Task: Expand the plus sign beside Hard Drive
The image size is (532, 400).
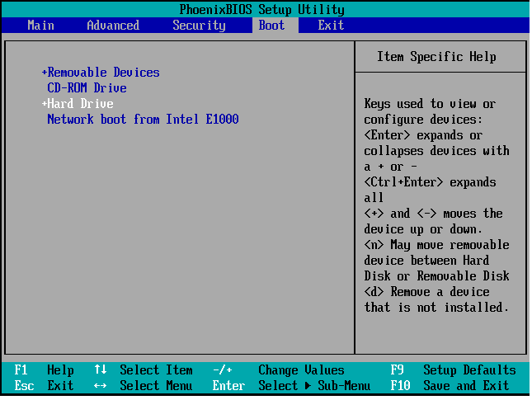Action: [x=44, y=103]
